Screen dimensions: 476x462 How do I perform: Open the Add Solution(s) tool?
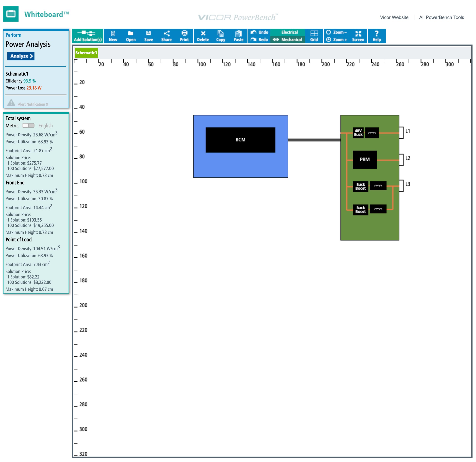[87, 36]
